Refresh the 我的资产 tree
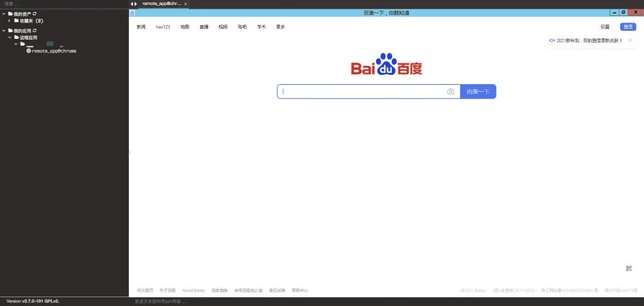644x306 pixels. point(35,14)
